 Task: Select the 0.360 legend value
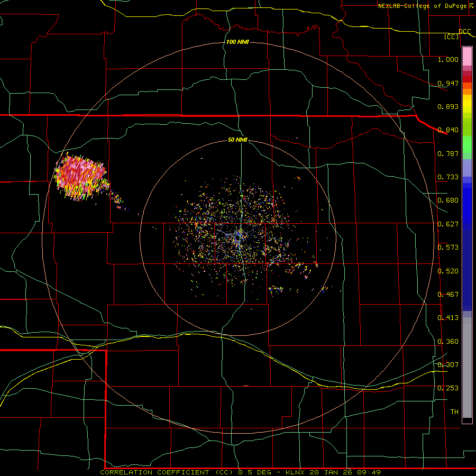(448, 342)
